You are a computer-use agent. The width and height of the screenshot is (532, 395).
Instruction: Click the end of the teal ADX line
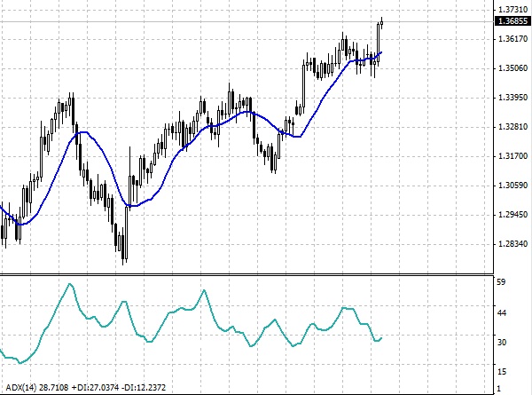(x=381, y=338)
